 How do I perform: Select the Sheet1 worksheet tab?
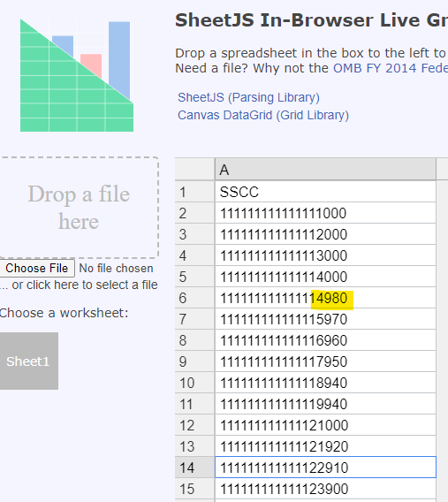28,361
